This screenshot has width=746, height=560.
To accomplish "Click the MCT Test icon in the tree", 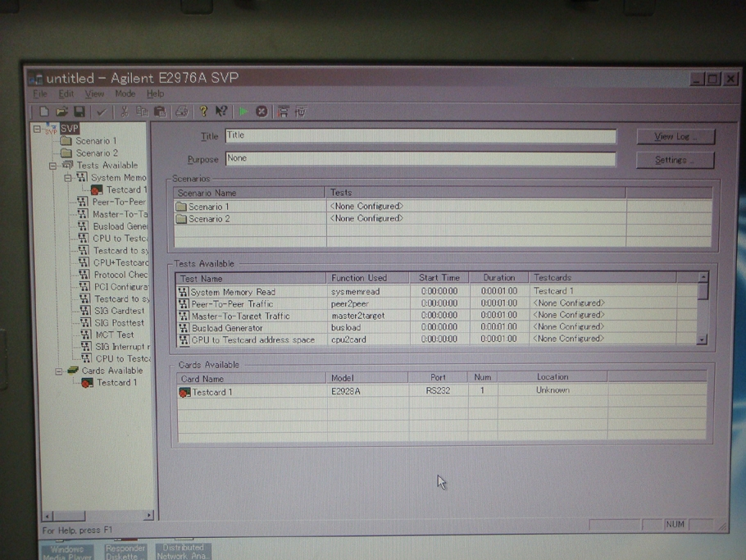I will click(85, 335).
